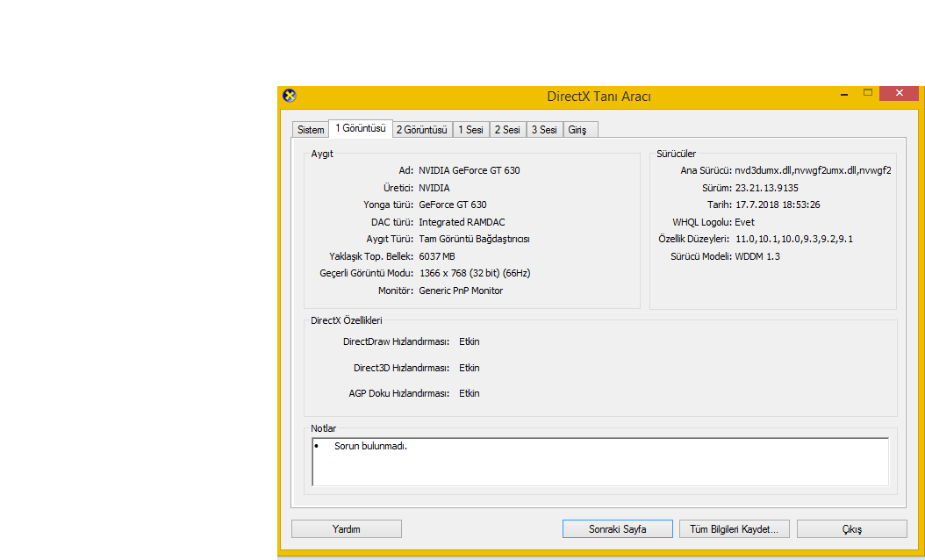The height and width of the screenshot is (560, 925).
Task: Click the DirectX Tanı Aracı title text
Action: pos(599,97)
